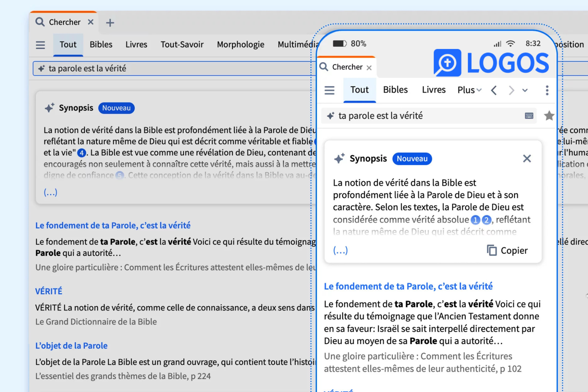The width and height of the screenshot is (588, 392).
Task: Click the favorite star icon
Action: click(549, 116)
